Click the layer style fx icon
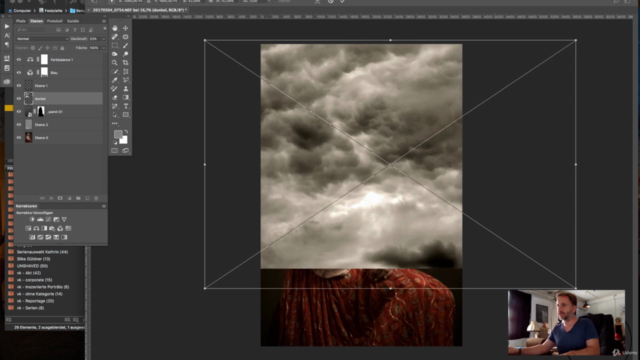This screenshot has height=360, width=640. 51,198
